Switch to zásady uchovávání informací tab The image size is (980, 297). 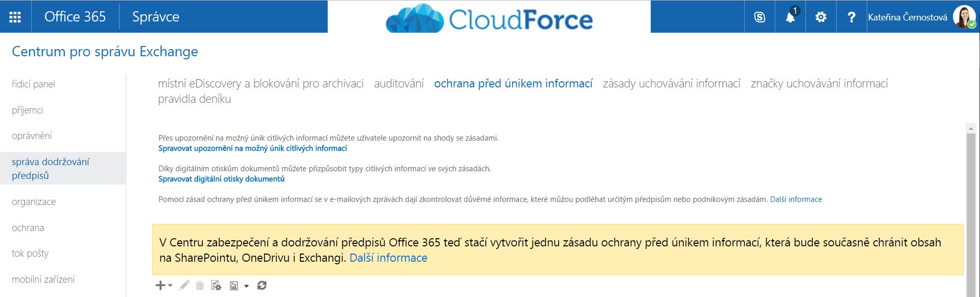pos(672,83)
